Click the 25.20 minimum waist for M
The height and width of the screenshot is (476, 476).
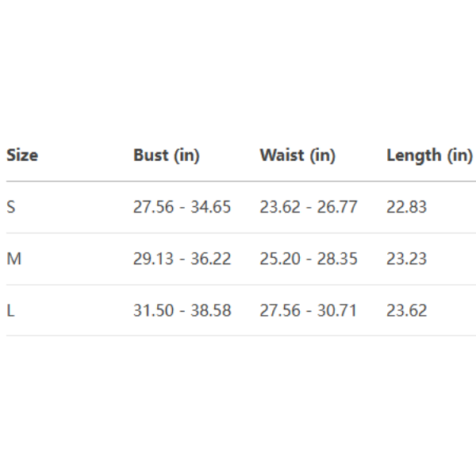279,259
